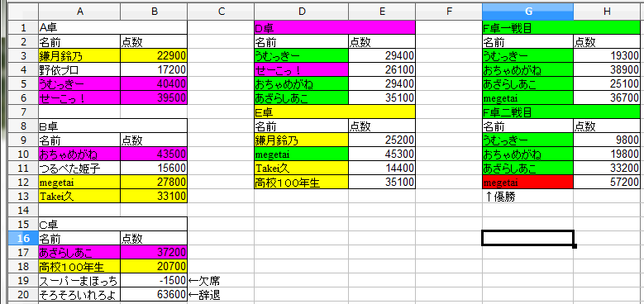The width and height of the screenshot is (644, 304).
Task: Select row 7 header
Action: point(23,112)
